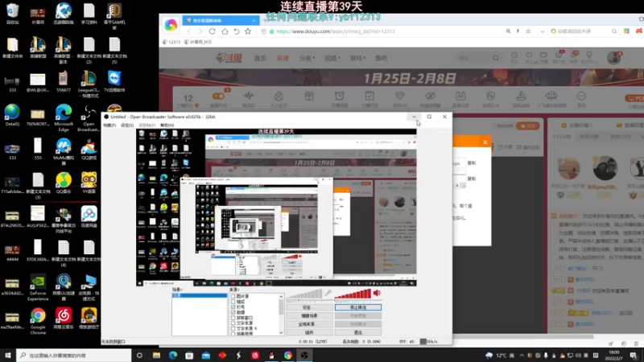This screenshot has width=644, height=362.
Task: Open the Recycle Bin desktop icon
Action: coord(12,14)
